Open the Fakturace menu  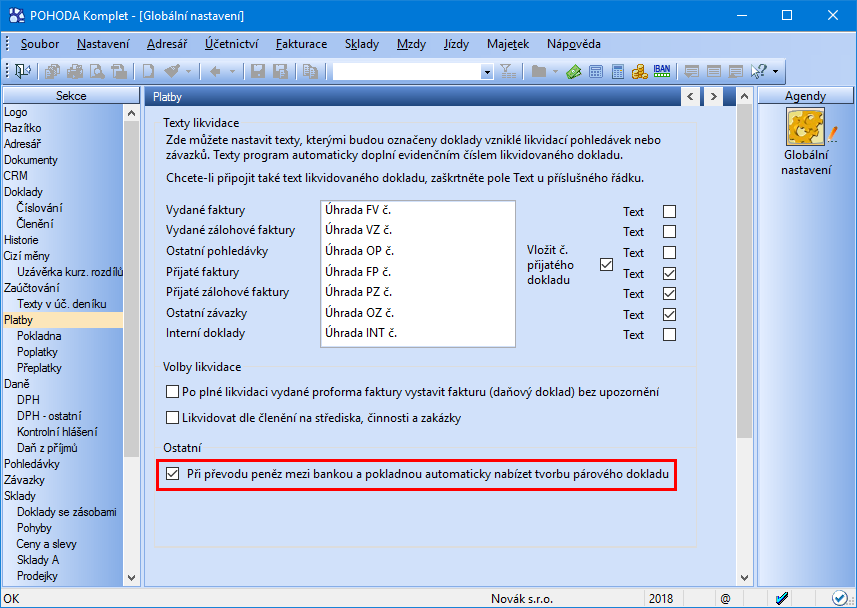click(301, 44)
